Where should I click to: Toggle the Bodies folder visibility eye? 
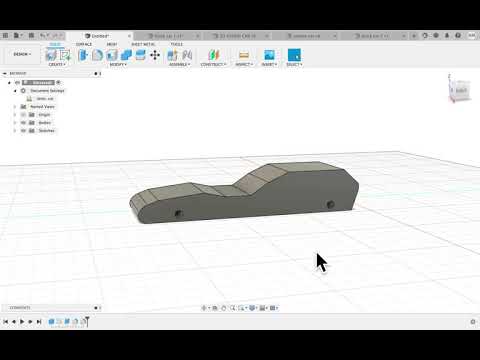(23, 123)
